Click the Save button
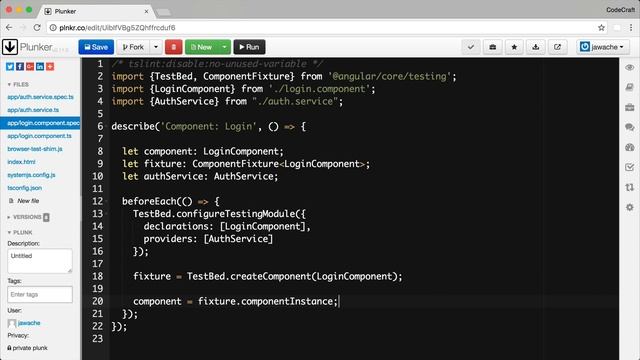This screenshot has width=640, height=360. [x=96, y=47]
